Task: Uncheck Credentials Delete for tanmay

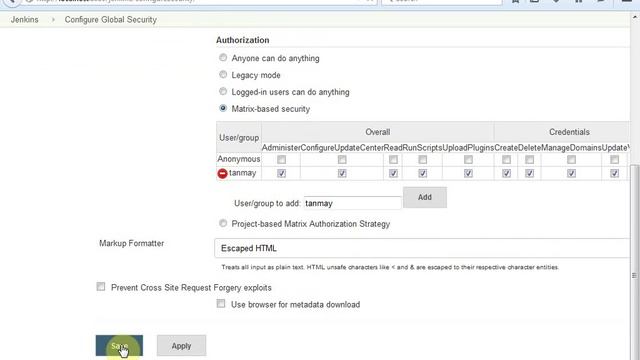Action: point(529,173)
